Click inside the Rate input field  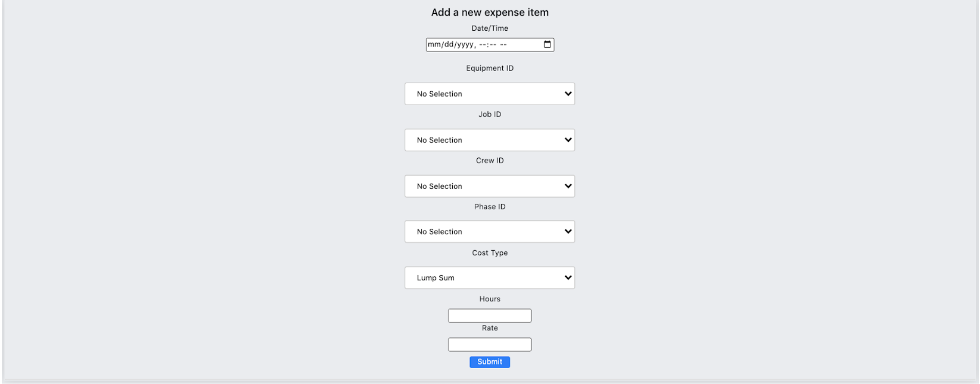click(489, 344)
